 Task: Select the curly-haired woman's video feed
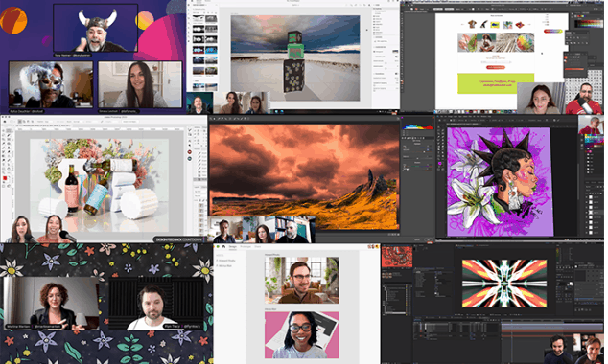pyautogui.click(x=51, y=304)
